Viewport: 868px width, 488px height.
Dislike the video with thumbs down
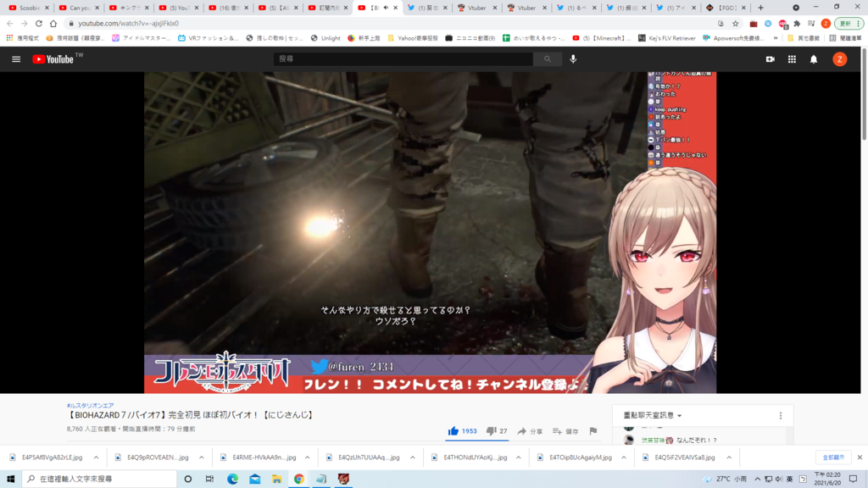tap(491, 431)
